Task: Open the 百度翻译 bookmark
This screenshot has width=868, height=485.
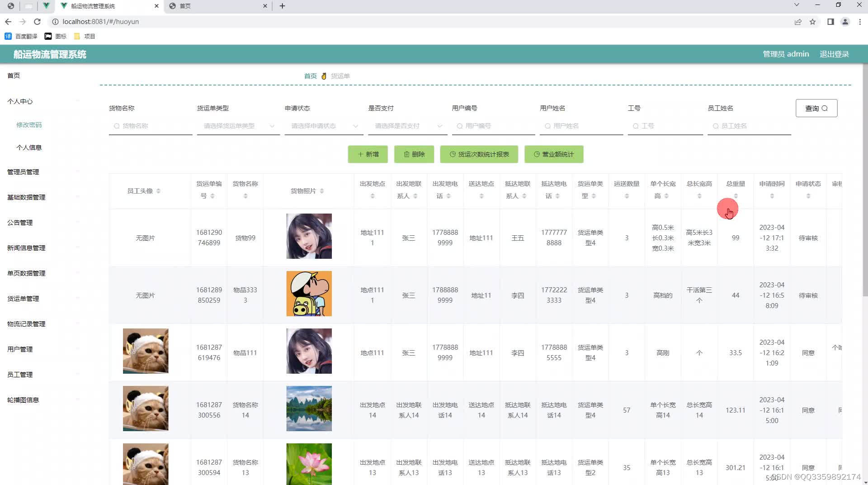Action: (x=21, y=36)
